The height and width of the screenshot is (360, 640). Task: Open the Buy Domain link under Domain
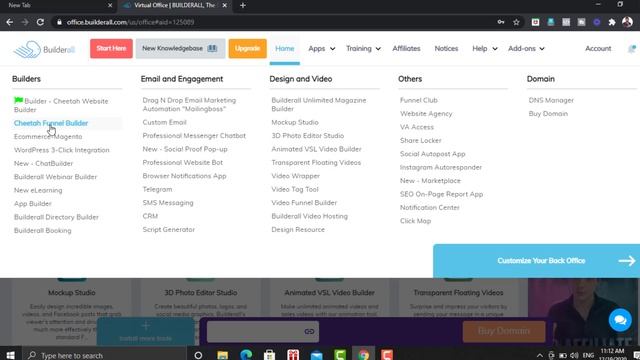point(548,113)
